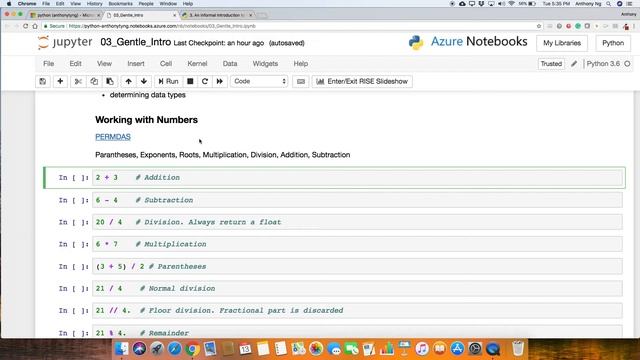
Task: Switch to the An informal introduction browser tab
Action: [216, 15]
